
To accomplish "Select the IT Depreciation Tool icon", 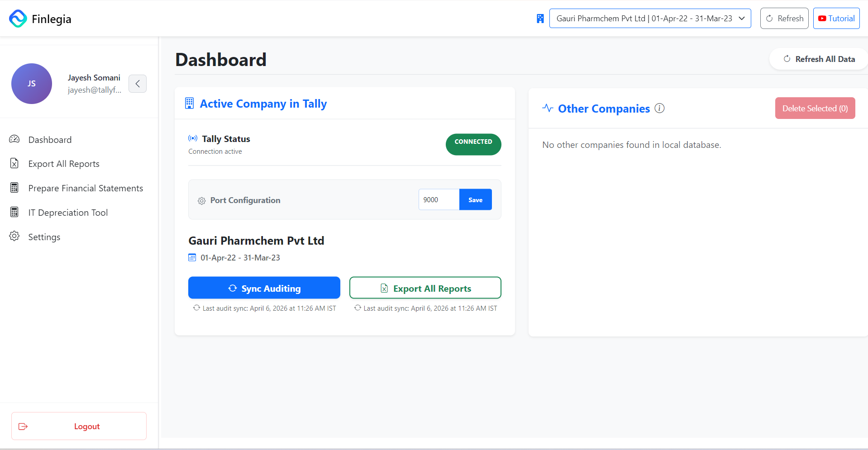I will (14, 212).
